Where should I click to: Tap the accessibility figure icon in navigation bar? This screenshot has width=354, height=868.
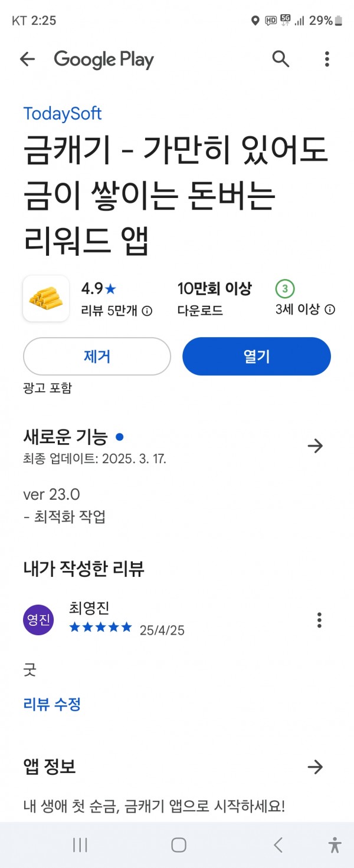tap(335, 845)
